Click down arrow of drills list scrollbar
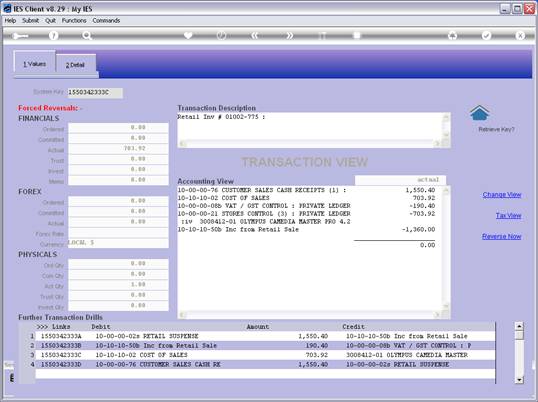The height and width of the screenshot is (402, 538). coord(519,380)
